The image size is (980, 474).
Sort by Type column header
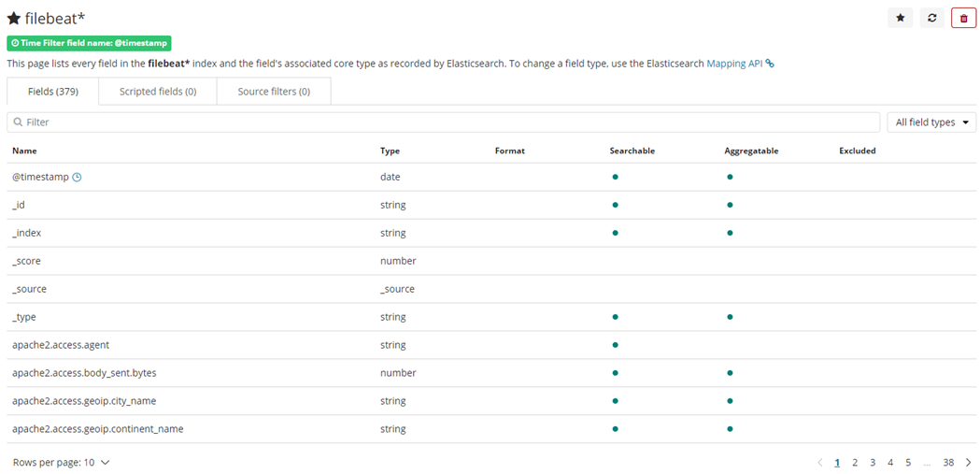(x=390, y=151)
